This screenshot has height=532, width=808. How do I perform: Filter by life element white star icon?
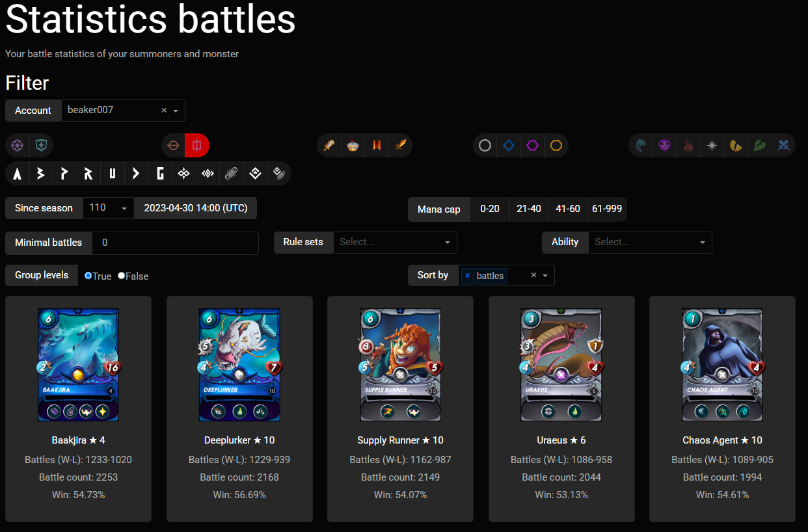coord(712,146)
